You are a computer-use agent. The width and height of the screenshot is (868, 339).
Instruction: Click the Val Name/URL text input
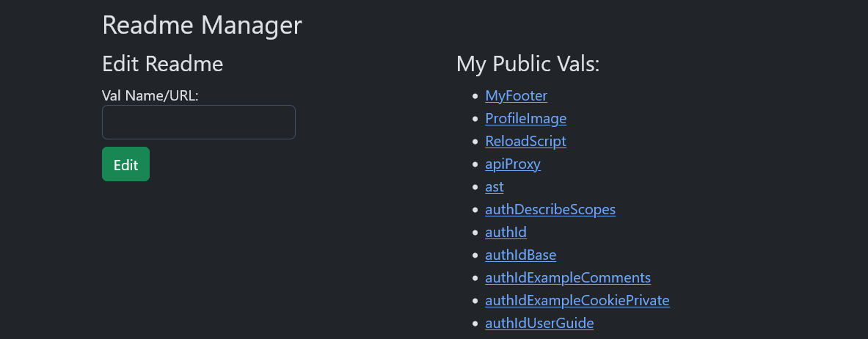198,122
